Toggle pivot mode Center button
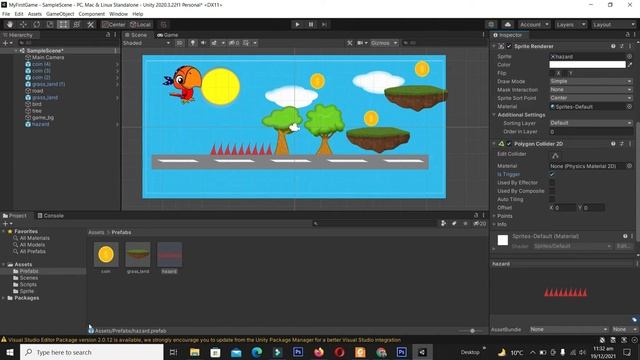Screen dimensions: 640x360 coord(114,24)
